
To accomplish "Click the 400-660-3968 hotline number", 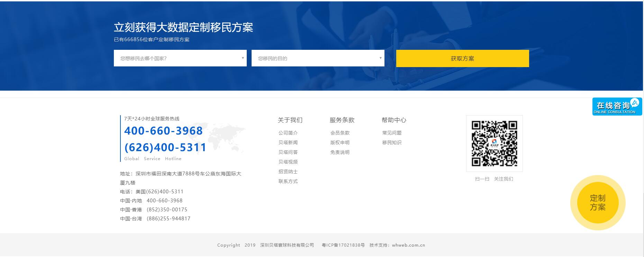I will (163, 131).
